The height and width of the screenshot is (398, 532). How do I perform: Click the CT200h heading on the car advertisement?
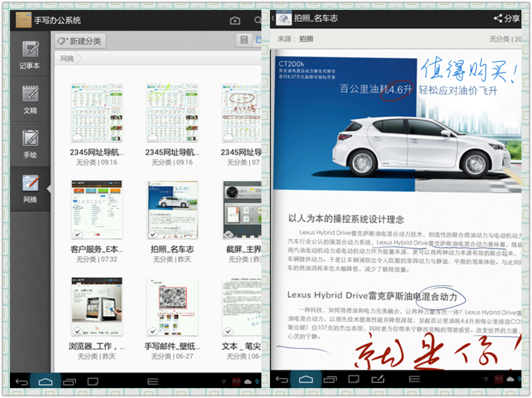pos(291,64)
